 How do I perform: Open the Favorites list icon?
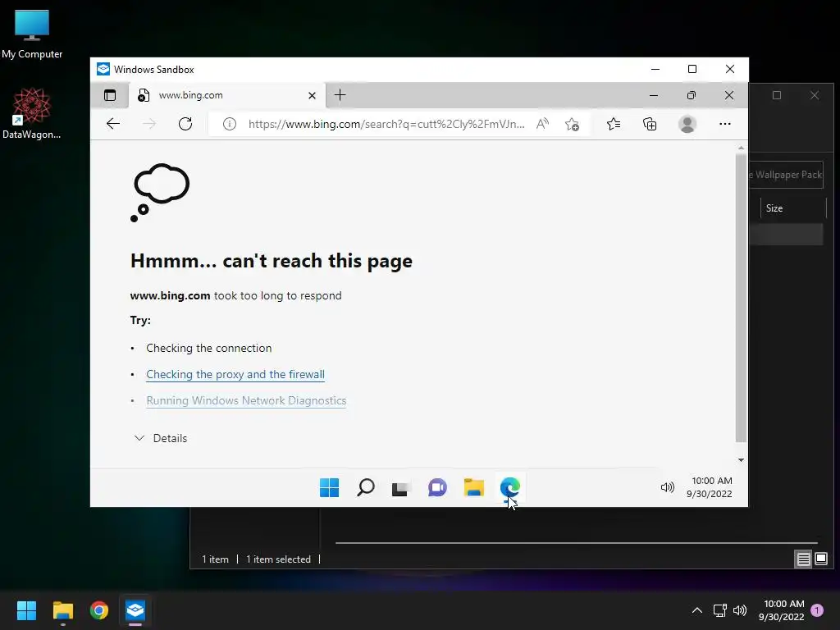614,125
